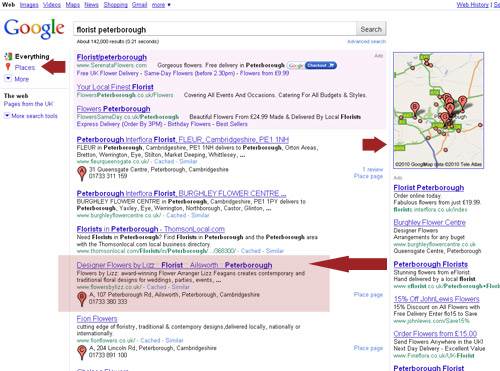Click Birthday Flowers sitelink
Viewport: 500px width, 371px height.
(x=189, y=124)
